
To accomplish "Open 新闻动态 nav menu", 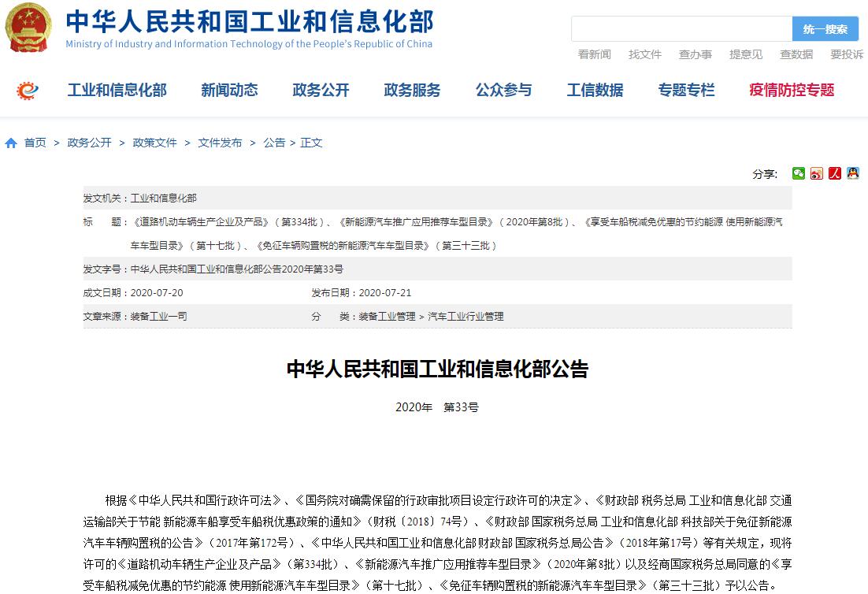I will pos(229,91).
